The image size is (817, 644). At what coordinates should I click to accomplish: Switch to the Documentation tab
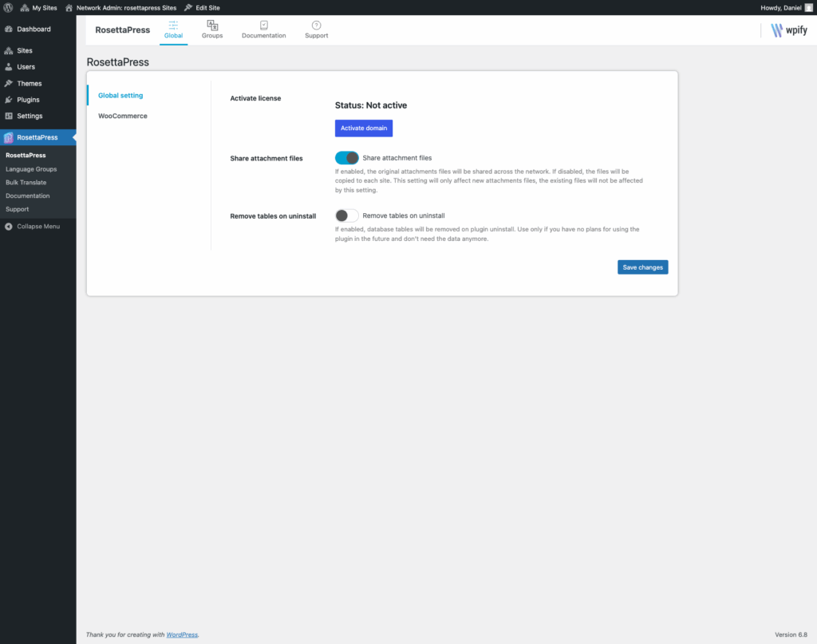point(263,30)
